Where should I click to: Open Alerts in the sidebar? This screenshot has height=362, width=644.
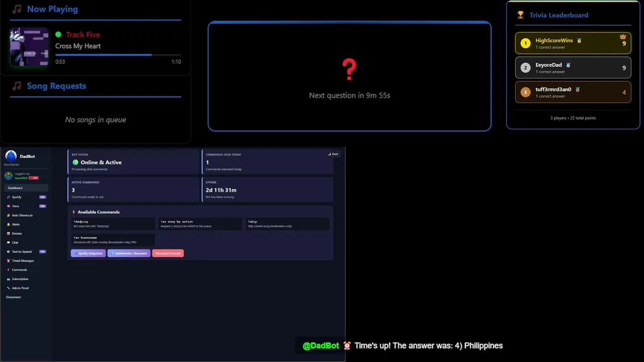26,224
